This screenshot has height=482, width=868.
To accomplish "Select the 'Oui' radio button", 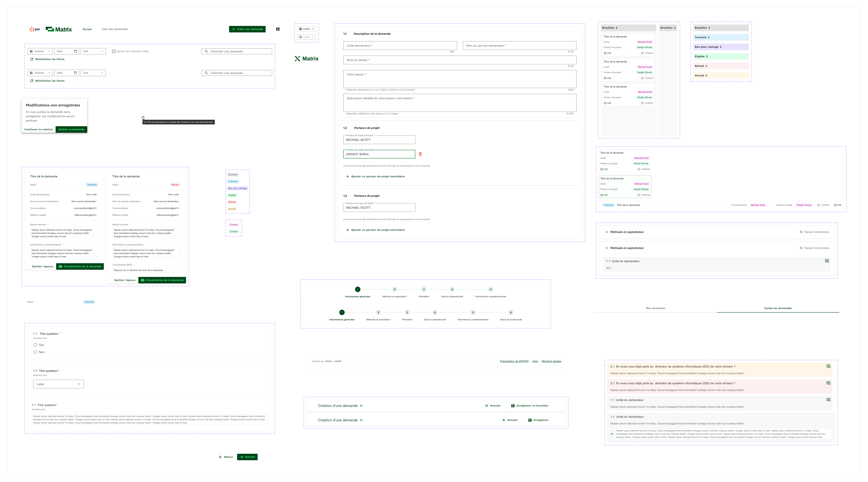I will 35,345.
